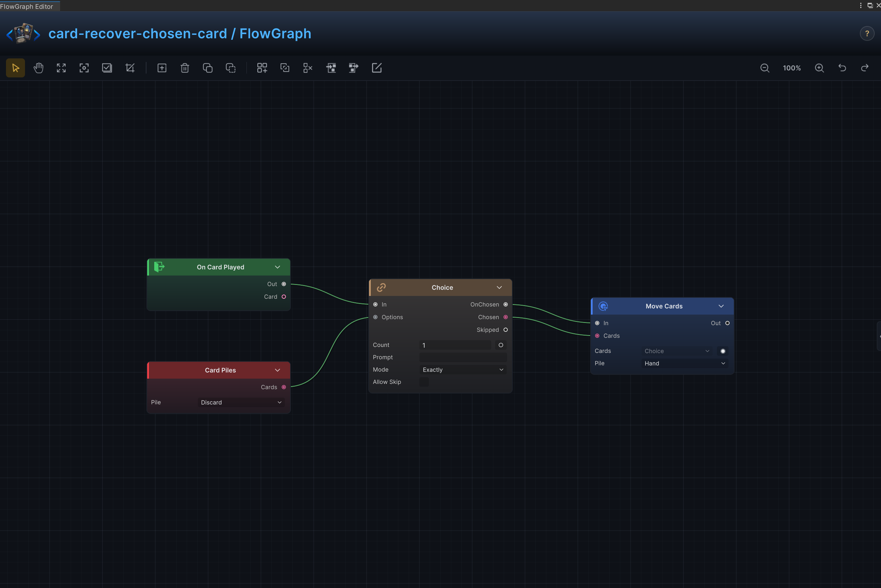Click the copy overlapping squares icon
This screenshot has height=588, width=881.
coord(207,68)
